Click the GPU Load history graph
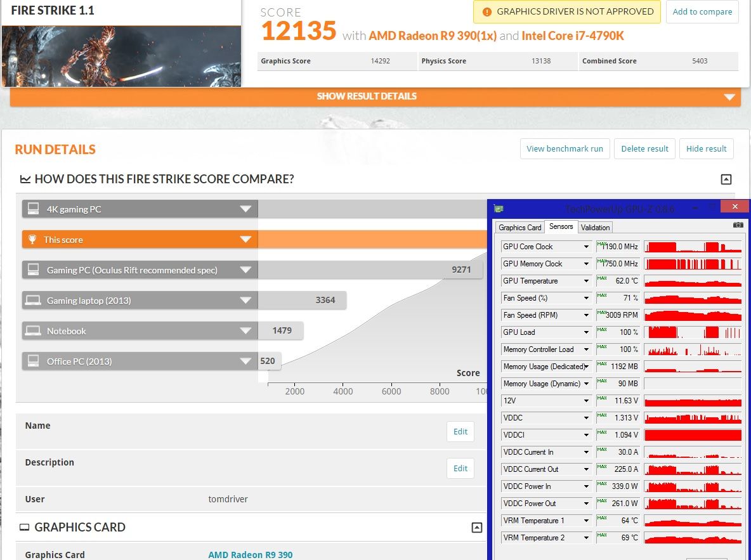 tap(693, 332)
